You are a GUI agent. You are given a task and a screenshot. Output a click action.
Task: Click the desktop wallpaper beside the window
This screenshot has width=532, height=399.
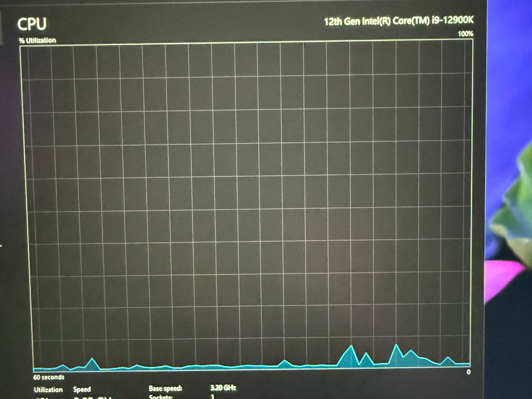[x=509, y=78]
